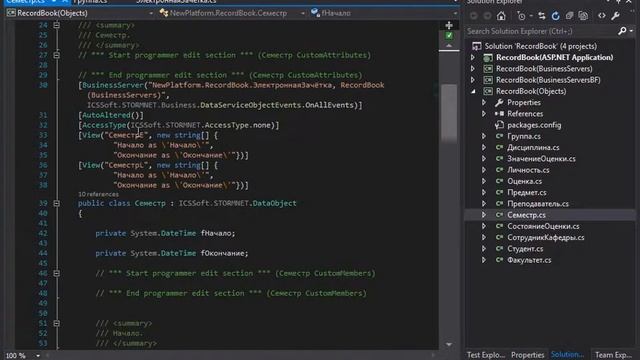
Task: Click the Solution Explorer Back arrow
Action: [474, 16]
